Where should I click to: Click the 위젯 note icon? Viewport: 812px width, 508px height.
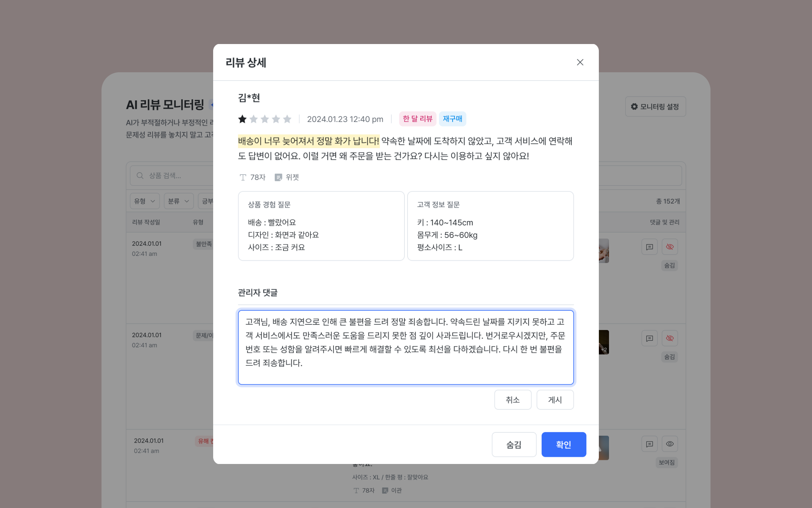point(278,177)
